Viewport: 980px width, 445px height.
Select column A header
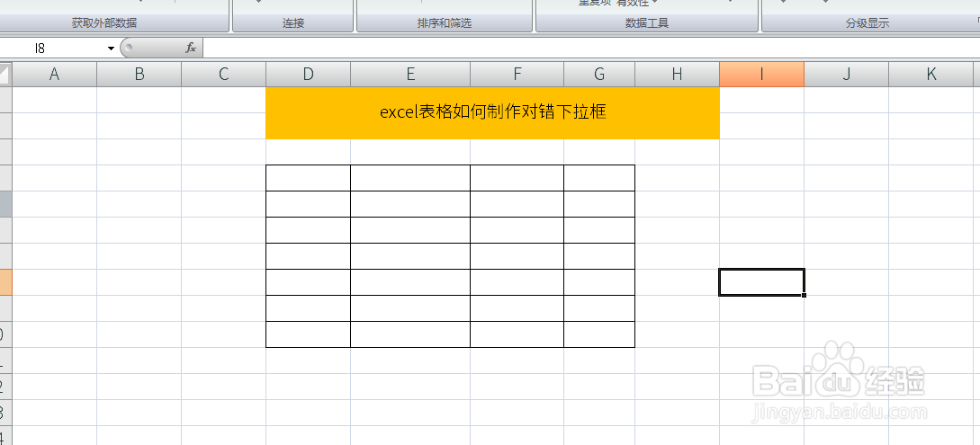[54, 75]
